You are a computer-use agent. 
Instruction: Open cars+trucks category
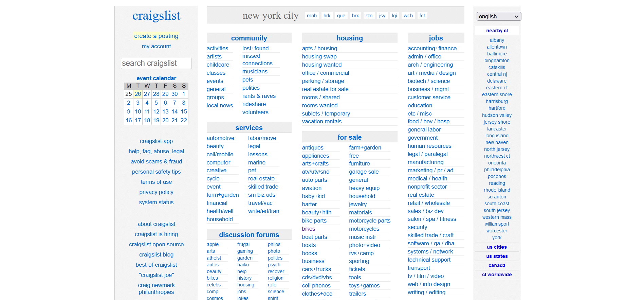(316, 269)
